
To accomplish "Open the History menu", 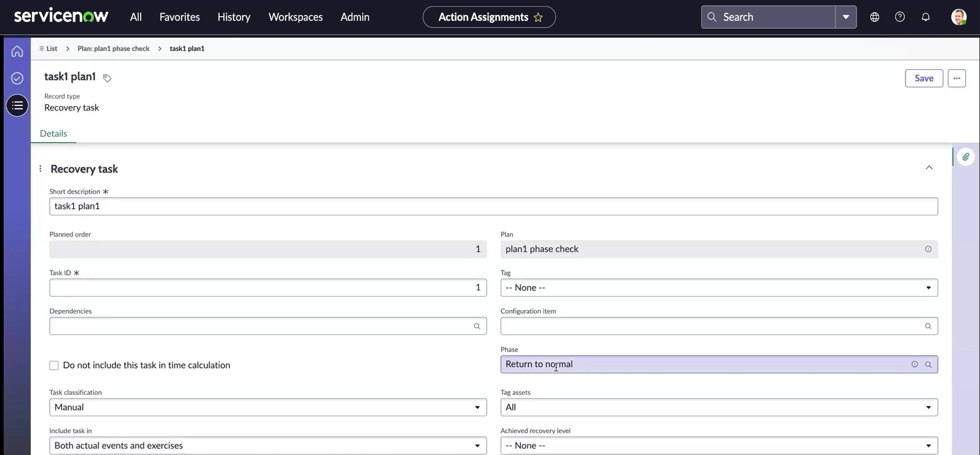I will pyautogui.click(x=234, y=17).
